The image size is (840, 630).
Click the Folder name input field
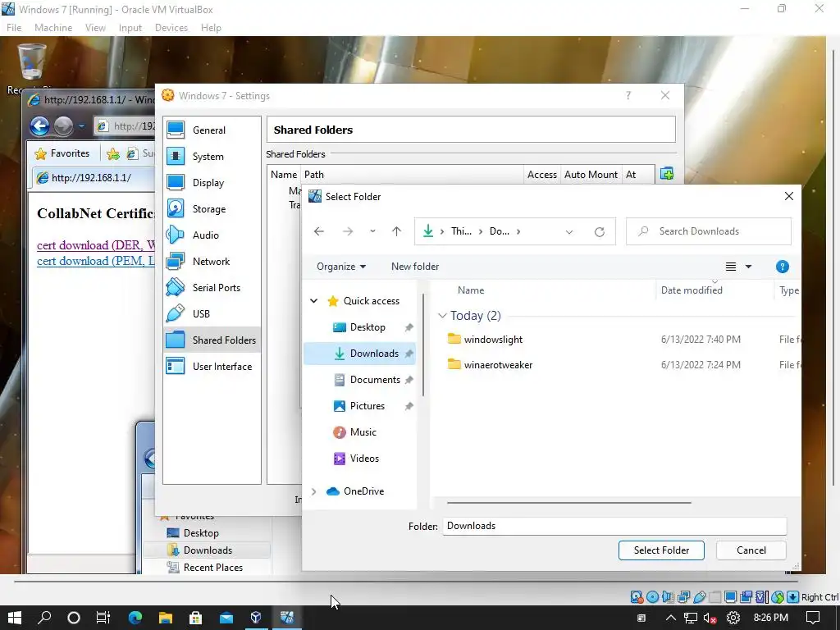[614, 526]
